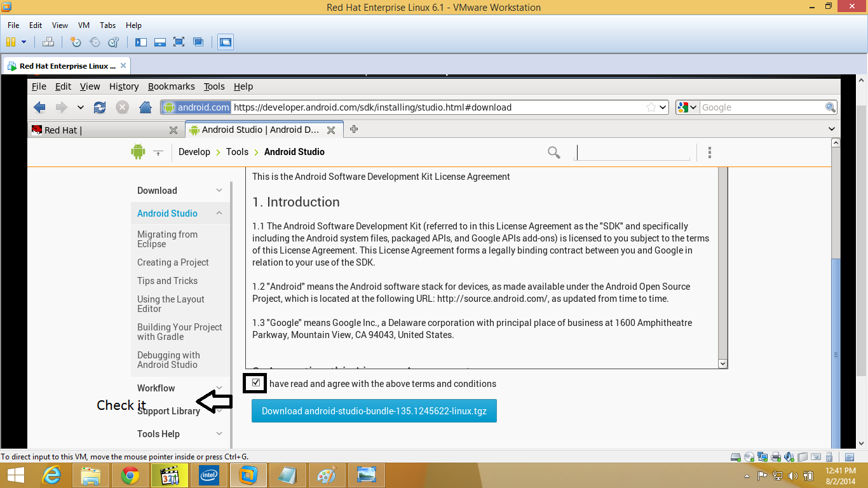Screen dimensions: 868x488
Task: Click the VMware CD/DVD status icon
Action: pyautogui.click(x=749, y=457)
